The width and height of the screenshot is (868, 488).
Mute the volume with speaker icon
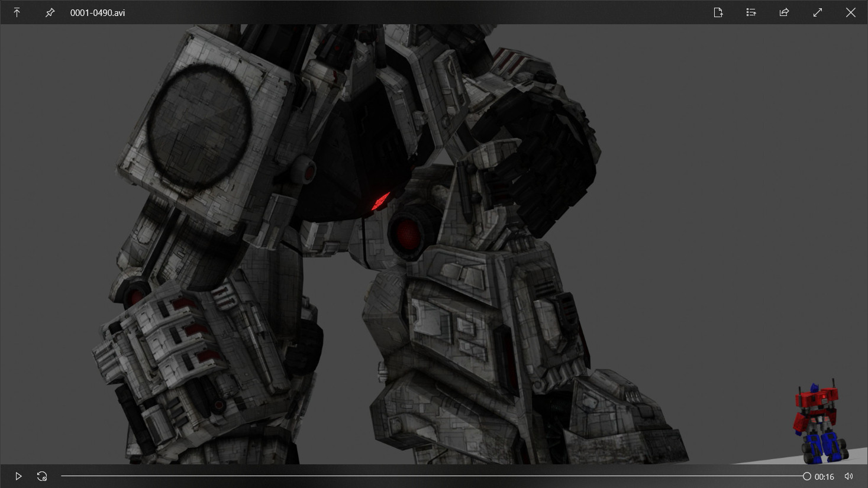(848, 476)
